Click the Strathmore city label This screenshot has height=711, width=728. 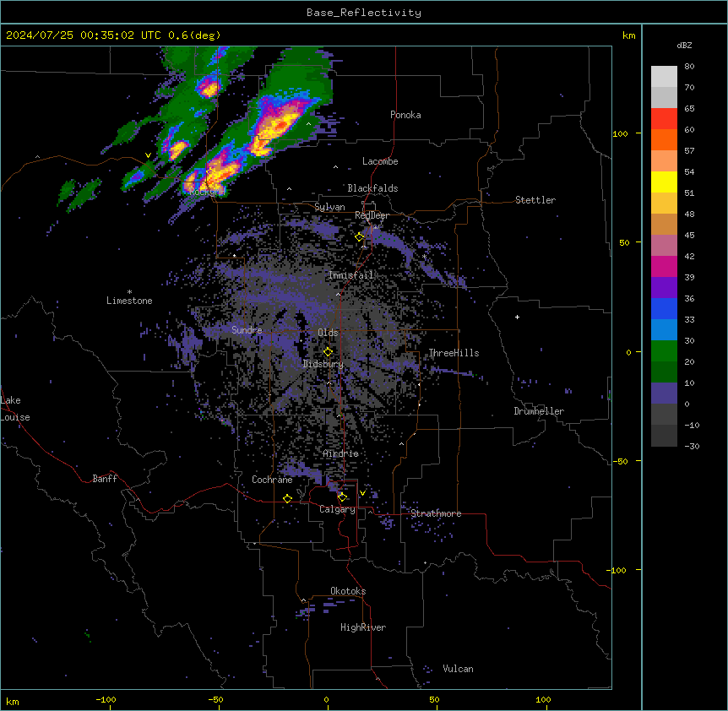436,513
